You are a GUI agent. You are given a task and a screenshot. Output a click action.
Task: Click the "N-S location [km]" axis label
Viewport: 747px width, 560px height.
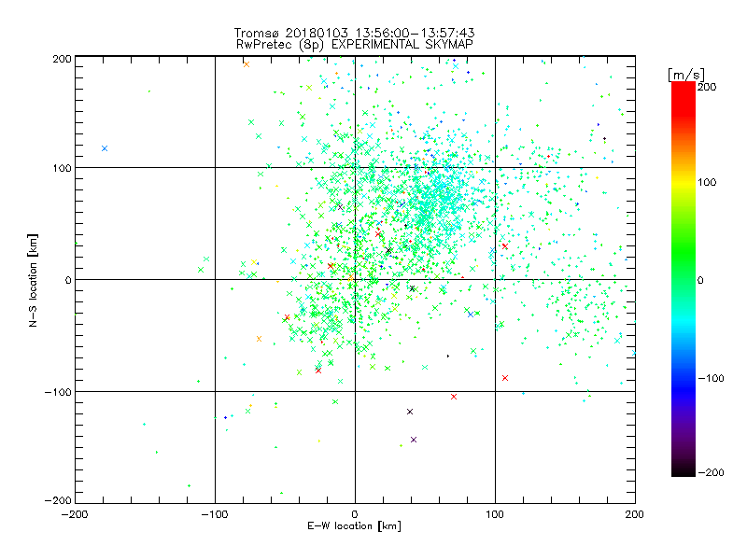click(33, 280)
